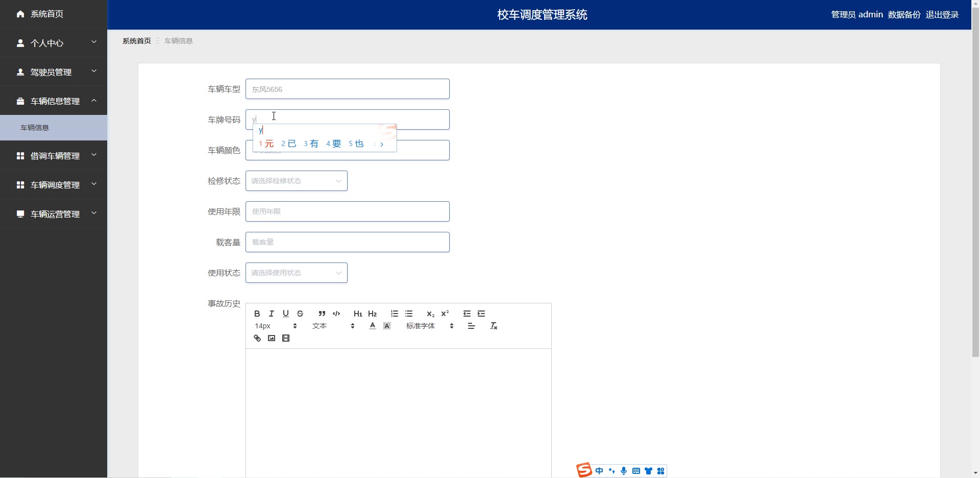Click 数据备份 at top right
Screen dimensions: 980x478
903,14
